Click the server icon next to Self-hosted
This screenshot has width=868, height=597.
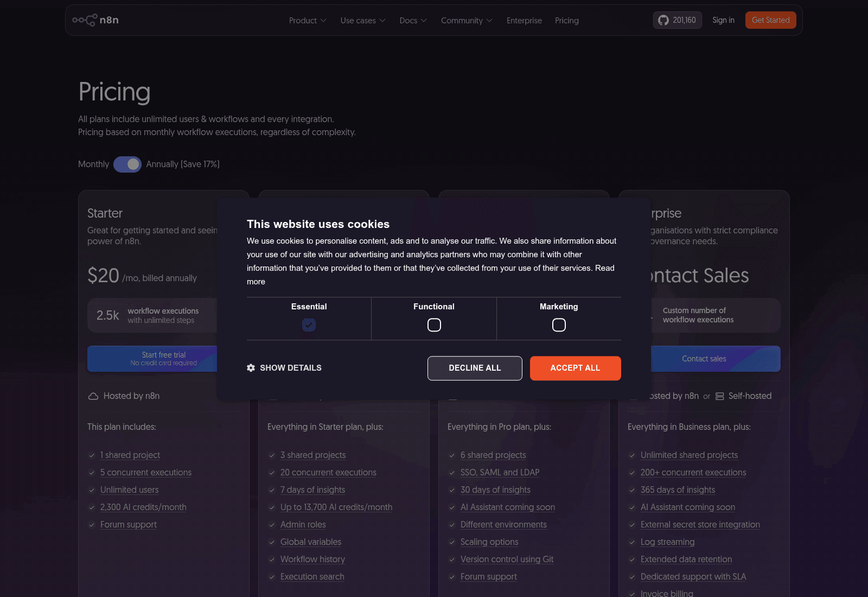pyautogui.click(x=720, y=396)
